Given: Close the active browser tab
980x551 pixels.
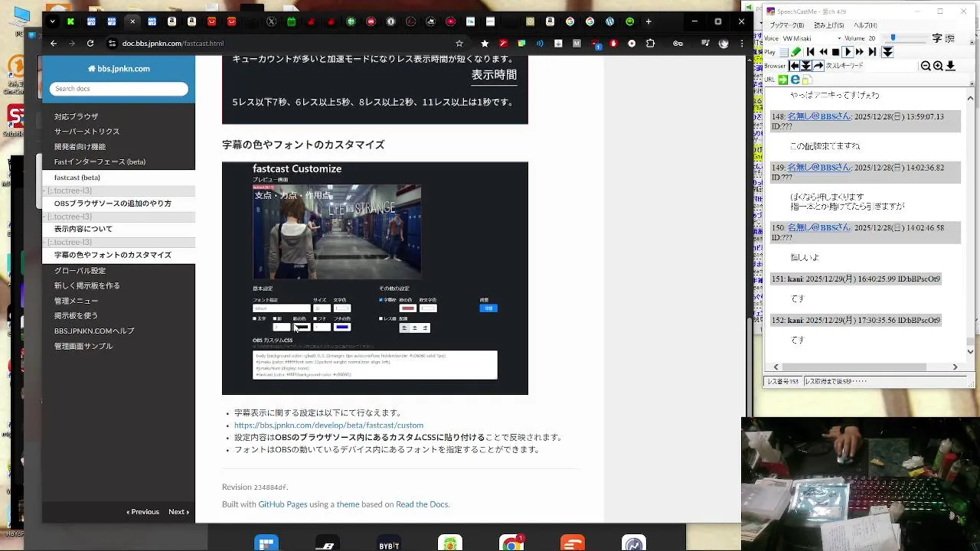Looking at the screenshot, I should pos(132,21).
